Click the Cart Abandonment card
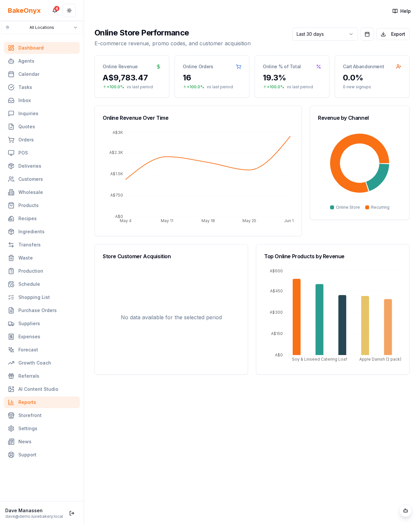 pyautogui.click(x=372, y=76)
